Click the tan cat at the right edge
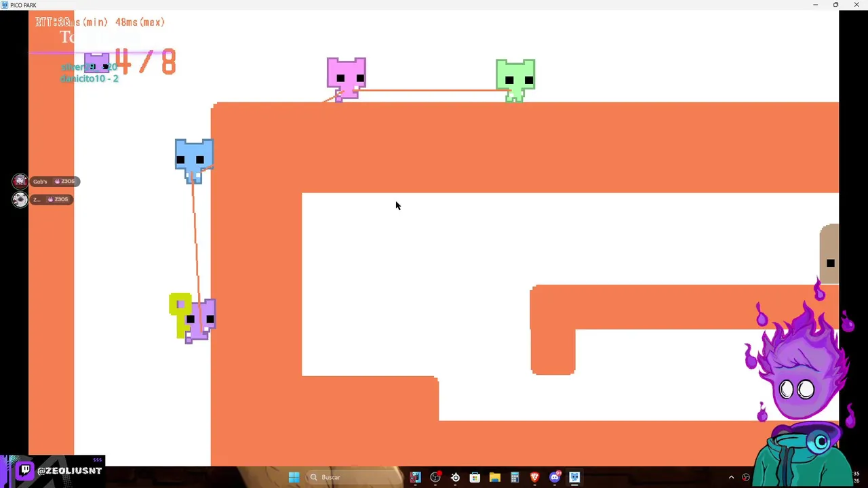 [x=829, y=254]
